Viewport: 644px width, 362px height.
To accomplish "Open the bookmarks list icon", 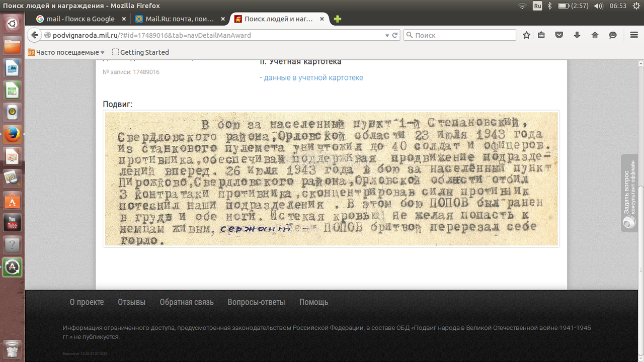I will (x=541, y=35).
